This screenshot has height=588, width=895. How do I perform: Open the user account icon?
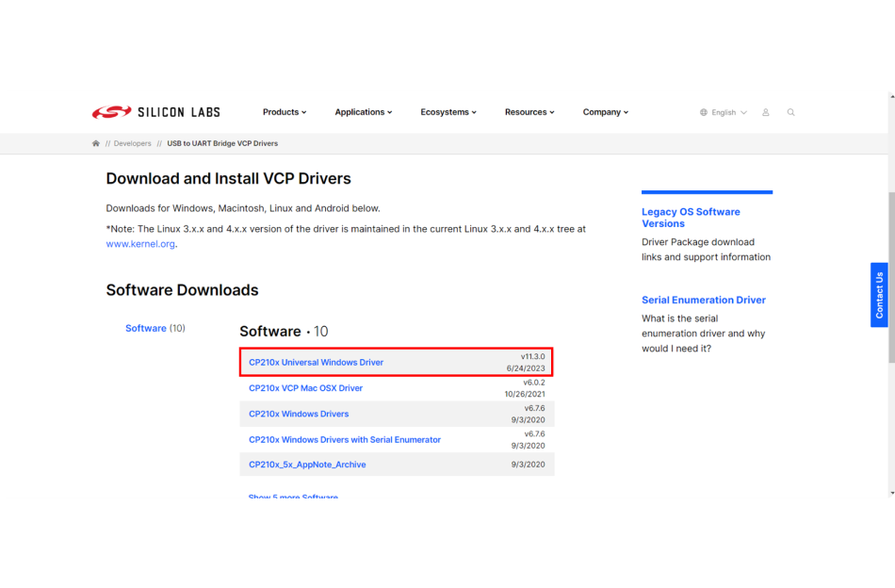coord(765,112)
